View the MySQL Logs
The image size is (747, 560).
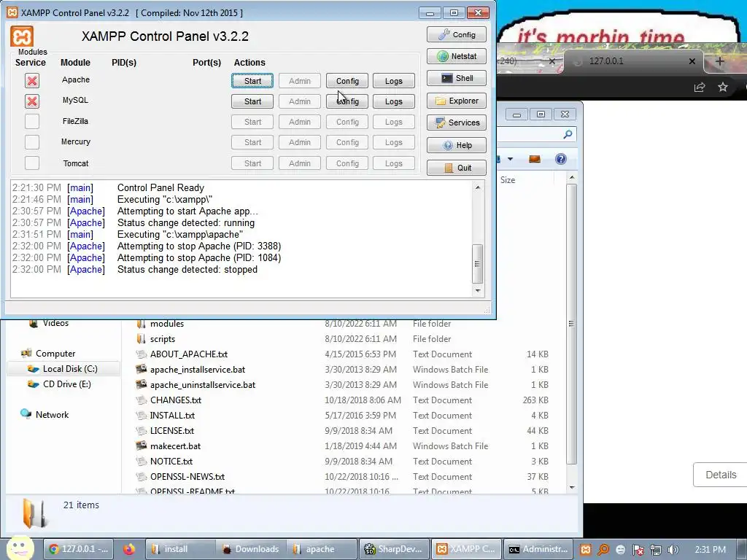[x=393, y=101]
